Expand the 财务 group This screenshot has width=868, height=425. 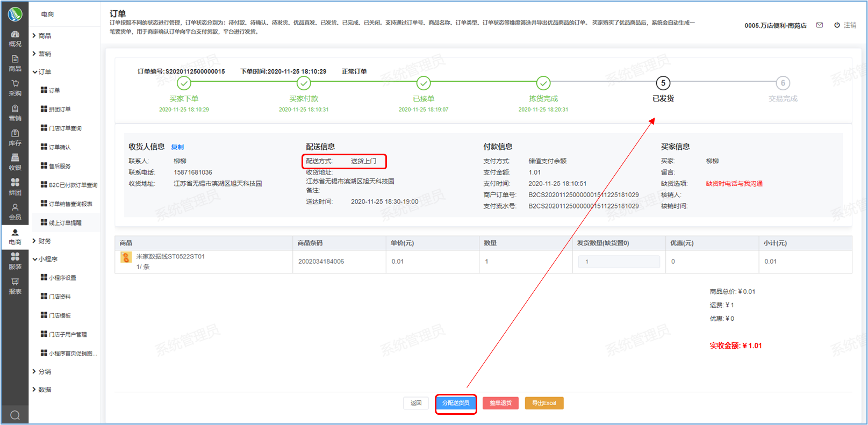[x=42, y=241]
